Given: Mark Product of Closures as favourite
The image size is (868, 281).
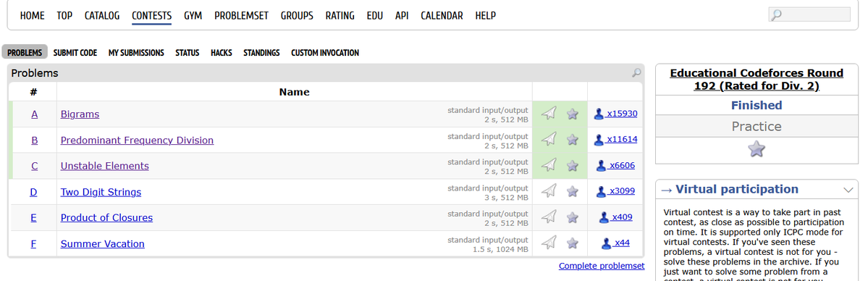Looking at the screenshot, I should [x=573, y=217].
